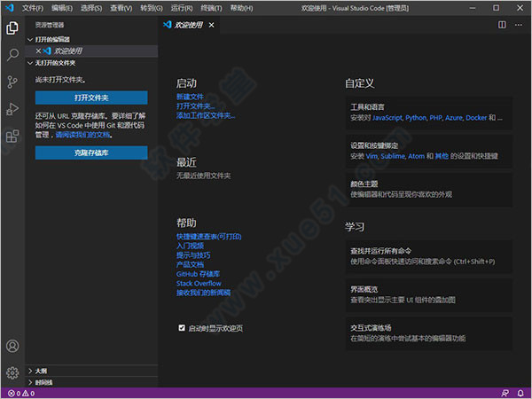
Task: Click the 打开文件夹... link under 启动
Action: click(x=196, y=106)
